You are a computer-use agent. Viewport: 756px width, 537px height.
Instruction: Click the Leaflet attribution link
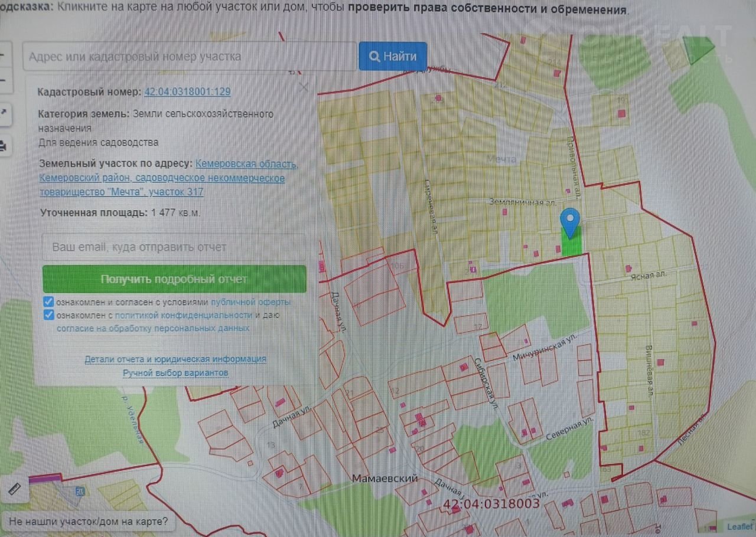point(739,527)
